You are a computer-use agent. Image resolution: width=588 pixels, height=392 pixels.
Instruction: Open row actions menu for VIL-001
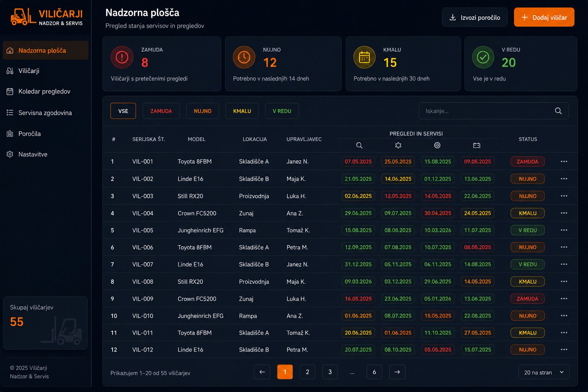click(564, 162)
